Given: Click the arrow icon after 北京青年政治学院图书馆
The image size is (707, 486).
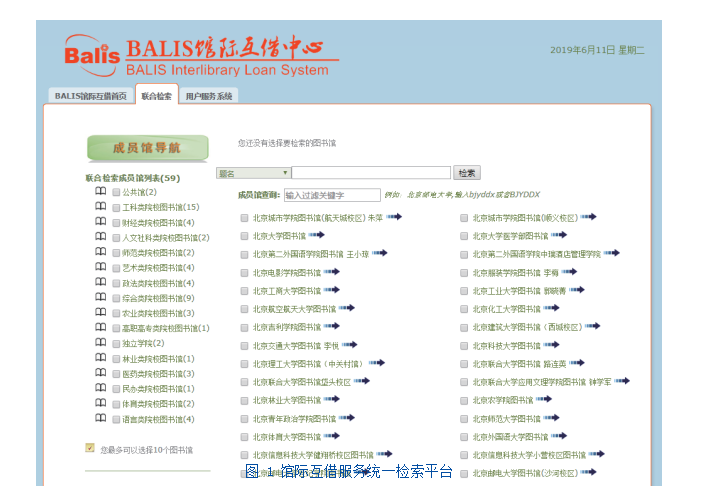Looking at the screenshot, I should (x=347, y=417).
